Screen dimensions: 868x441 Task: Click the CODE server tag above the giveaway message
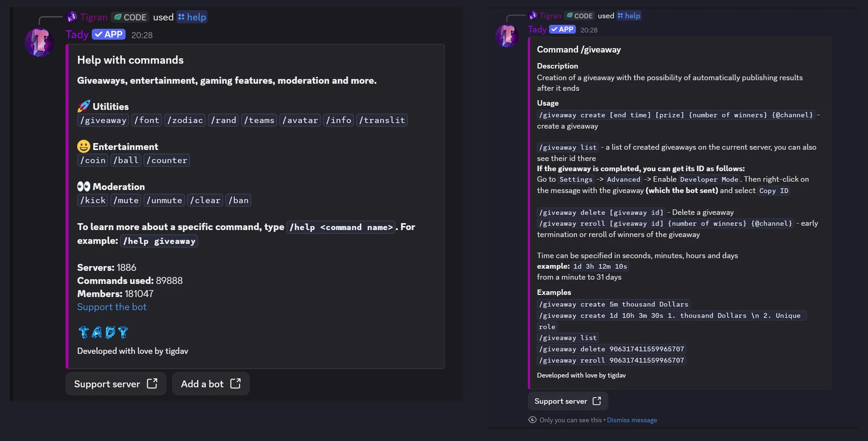(579, 16)
